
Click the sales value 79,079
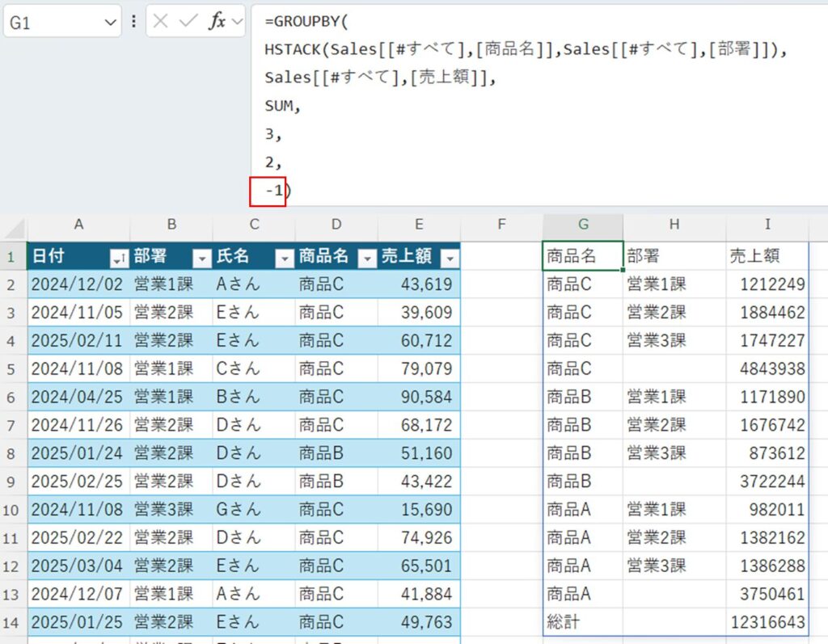[x=419, y=368]
